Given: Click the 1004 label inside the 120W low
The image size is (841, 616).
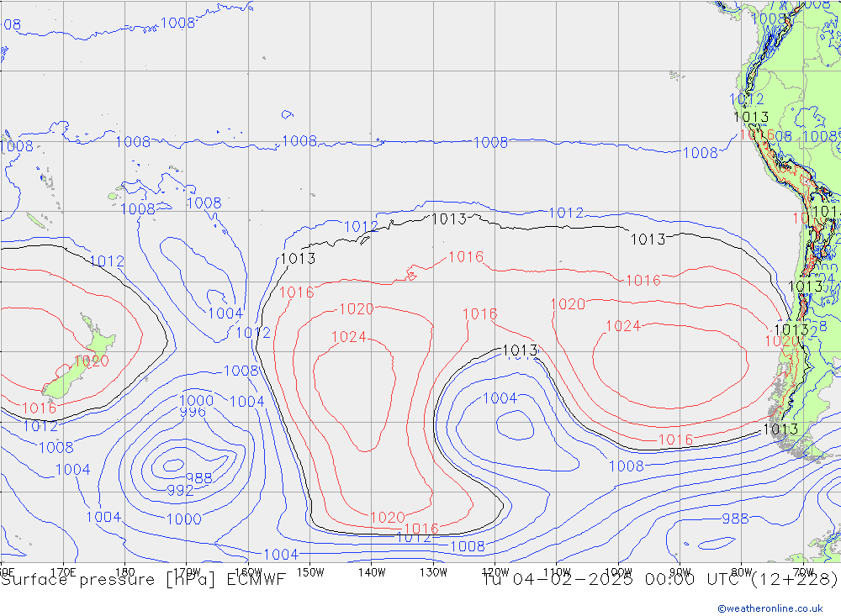Looking at the screenshot, I should point(500,398).
